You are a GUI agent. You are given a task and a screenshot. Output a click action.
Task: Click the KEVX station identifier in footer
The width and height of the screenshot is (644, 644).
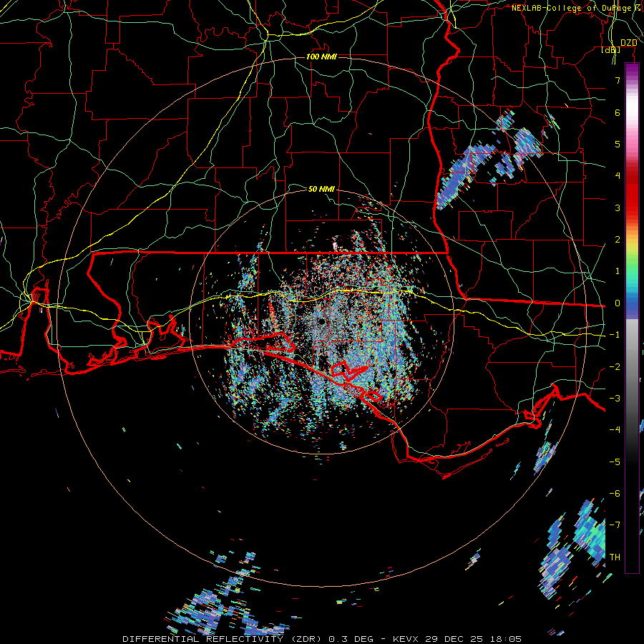pyautogui.click(x=406, y=639)
